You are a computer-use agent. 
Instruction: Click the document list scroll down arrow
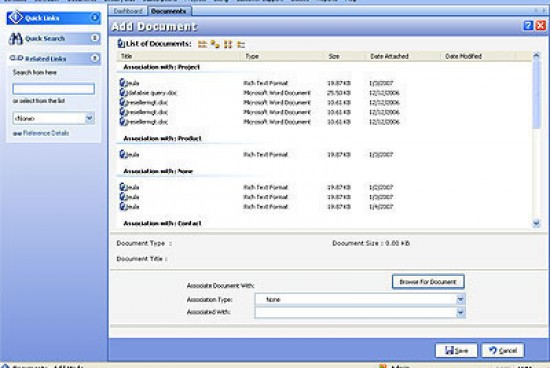coord(536,223)
